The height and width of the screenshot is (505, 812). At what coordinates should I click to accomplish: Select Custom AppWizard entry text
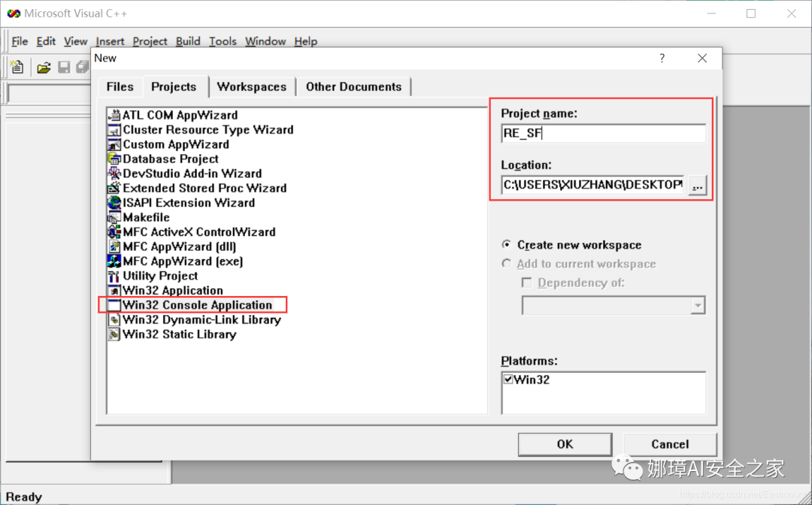point(175,144)
